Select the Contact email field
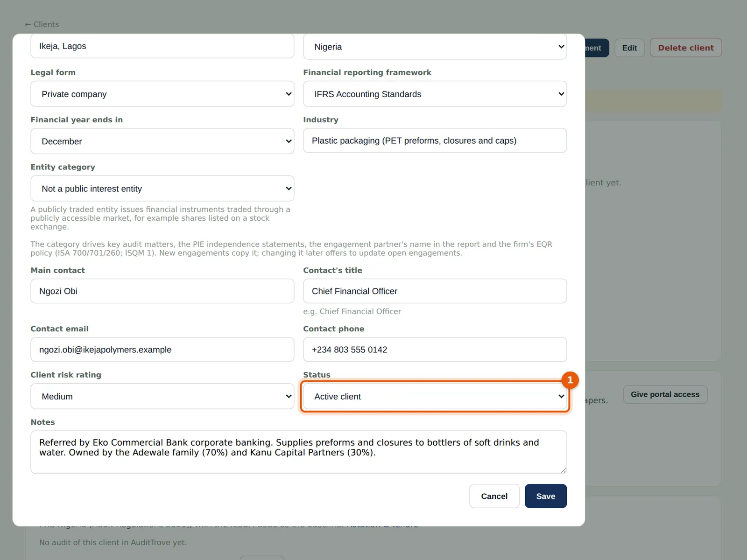The height and width of the screenshot is (560, 747). click(162, 350)
